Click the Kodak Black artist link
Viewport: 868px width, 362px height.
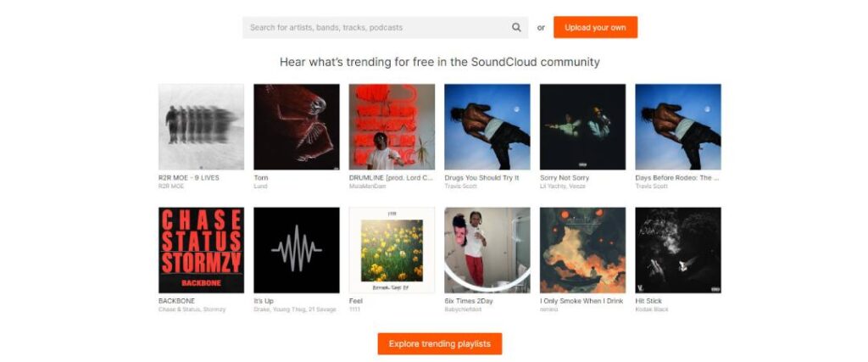[x=652, y=309]
